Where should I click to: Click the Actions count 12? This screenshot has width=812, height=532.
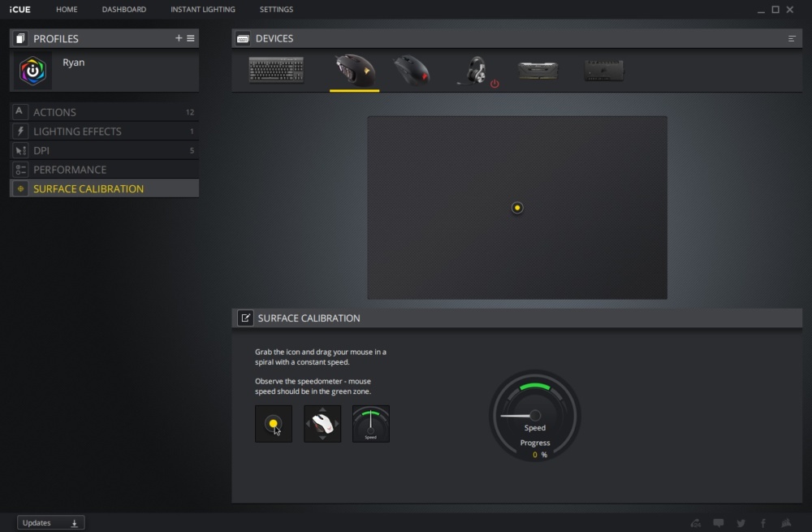pos(190,112)
